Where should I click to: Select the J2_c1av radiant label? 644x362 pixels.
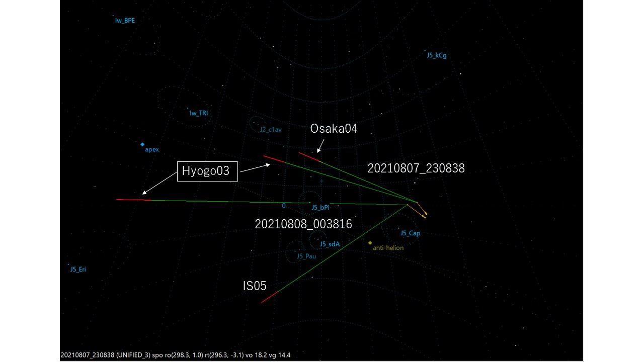click(x=271, y=130)
